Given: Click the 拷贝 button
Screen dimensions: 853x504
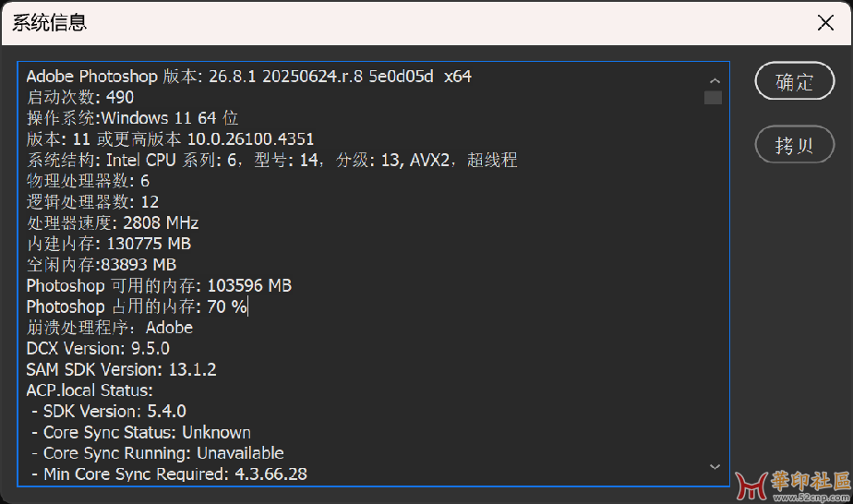Looking at the screenshot, I should [x=794, y=145].
